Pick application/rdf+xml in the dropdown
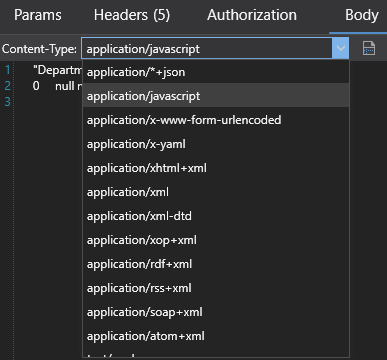 216,264
